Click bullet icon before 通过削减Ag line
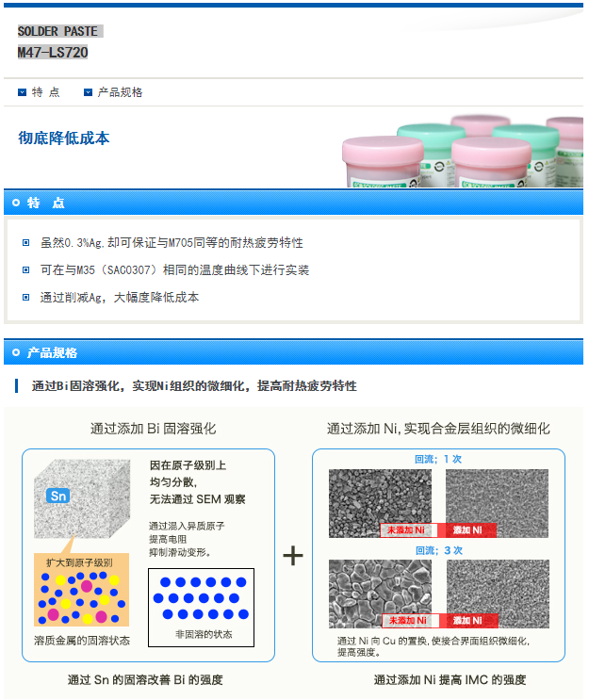Screen dimensions: 589x700 pyautogui.click(x=25, y=298)
